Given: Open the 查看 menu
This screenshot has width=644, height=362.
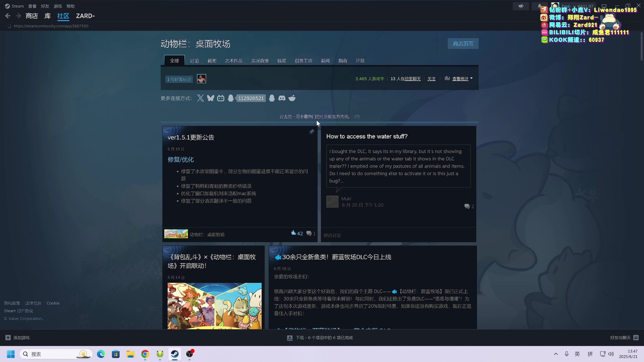Looking at the screenshot, I should 32,6.
